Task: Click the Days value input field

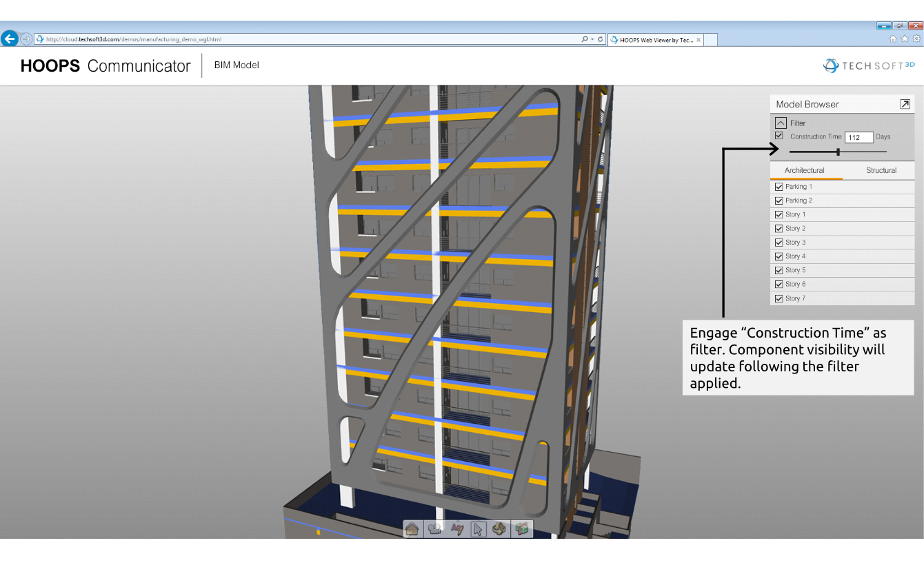Action: tap(858, 137)
